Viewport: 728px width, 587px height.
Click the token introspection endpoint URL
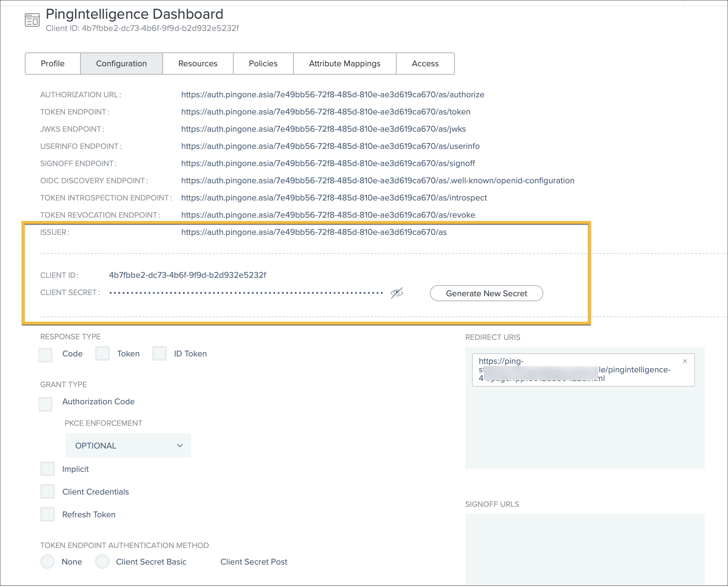(334, 198)
